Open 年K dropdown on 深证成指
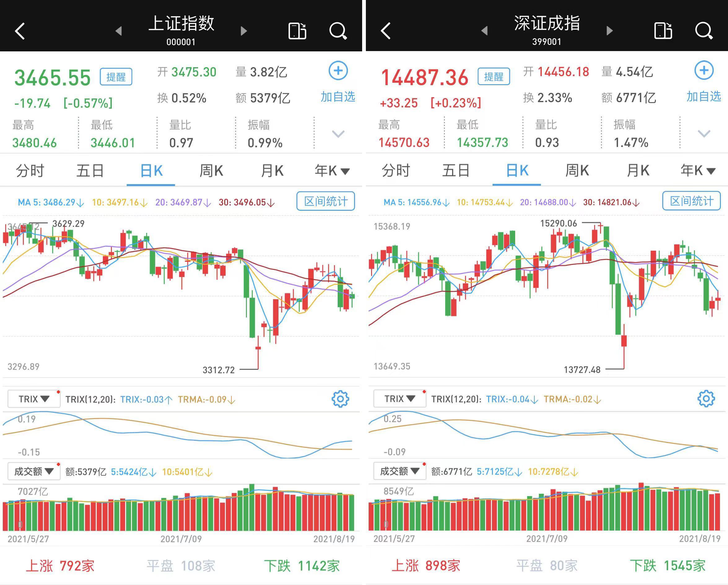The height and width of the screenshot is (585, 728). click(698, 170)
